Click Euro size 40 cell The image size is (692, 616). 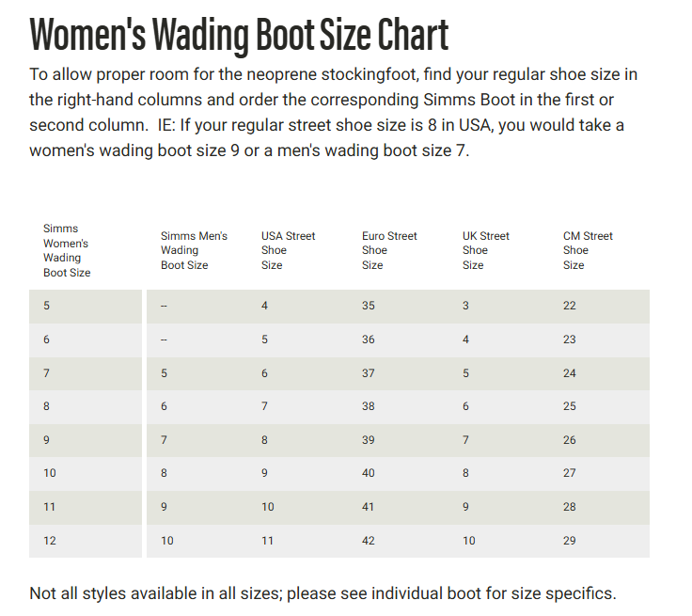[x=369, y=473]
